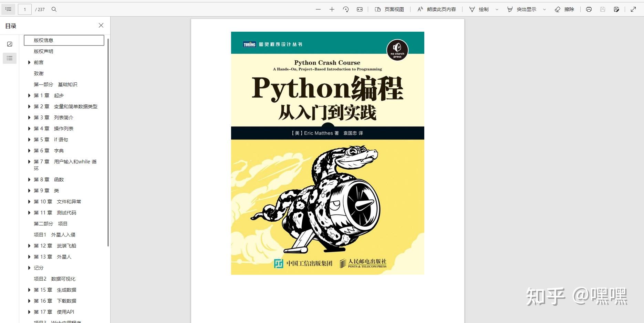Open the search magnifier icon
The height and width of the screenshot is (323, 644).
(x=54, y=9)
